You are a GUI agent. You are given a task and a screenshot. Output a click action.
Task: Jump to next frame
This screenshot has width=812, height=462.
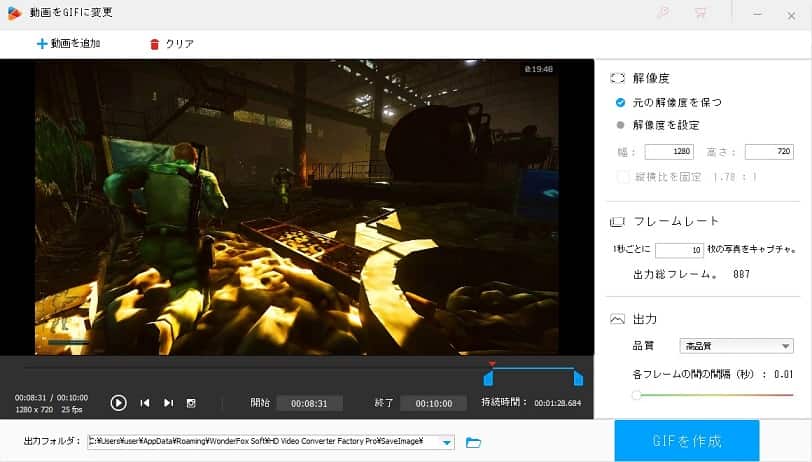(x=168, y=402)
